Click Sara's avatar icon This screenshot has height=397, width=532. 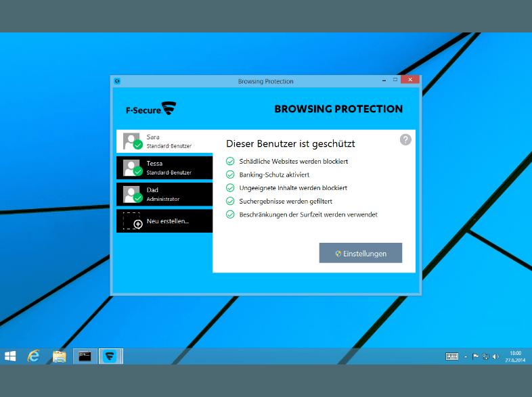(x=133, y=141)
